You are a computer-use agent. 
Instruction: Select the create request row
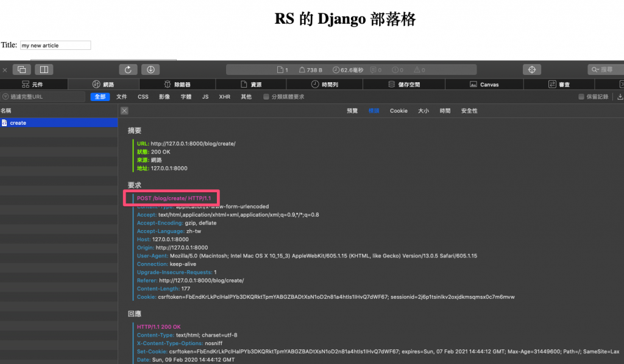pyautogui.click(x=59, y=123)
